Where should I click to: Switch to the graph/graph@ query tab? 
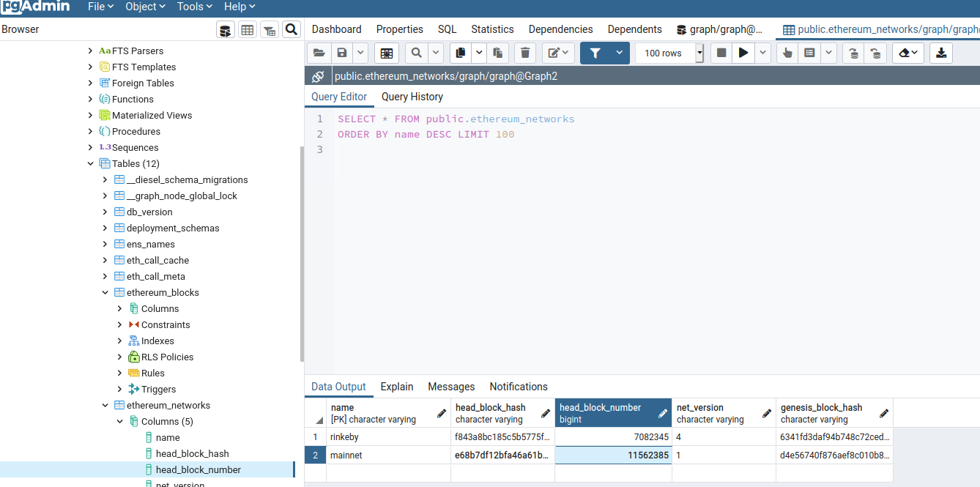click(720, 29)
